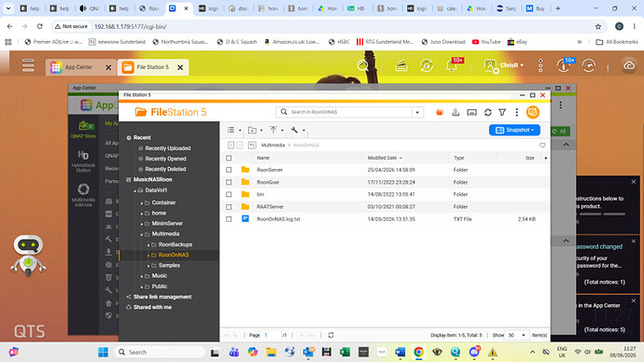Select the RoonBackups folder in tree
Image resolution: width=644 pixels, height=362 pixels.
pos(175,244)
